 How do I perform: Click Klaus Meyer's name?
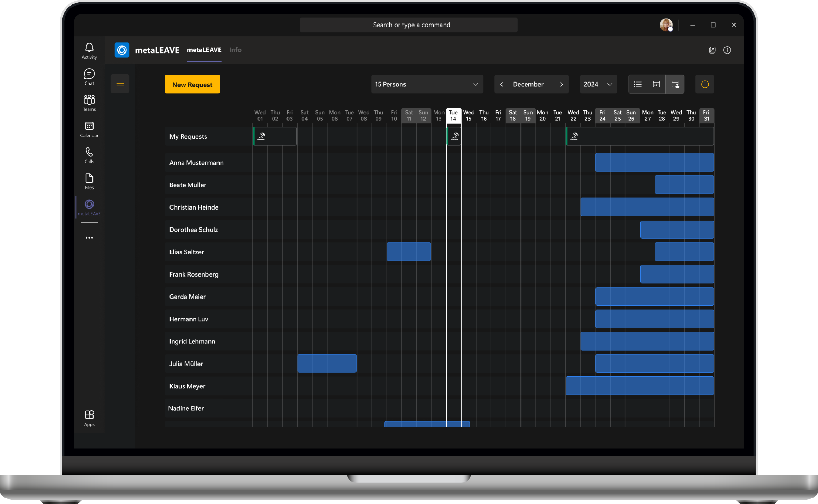coord(187,386)
